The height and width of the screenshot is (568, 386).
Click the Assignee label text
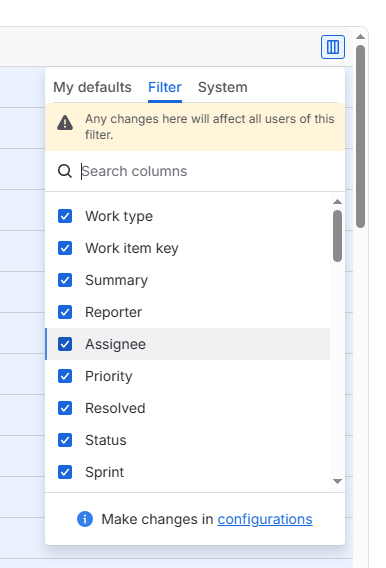pos(116,344)
